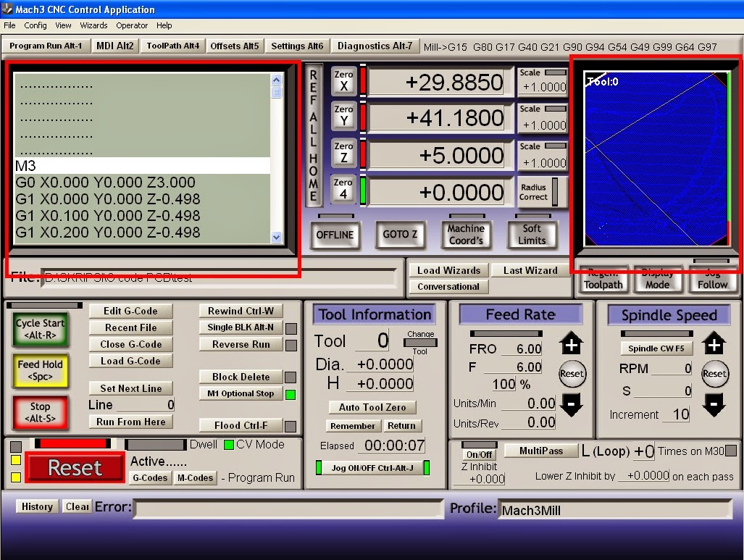Click REF ALL HOME vertical button
The width and height of the screenshot is (744, 560).
313,135
